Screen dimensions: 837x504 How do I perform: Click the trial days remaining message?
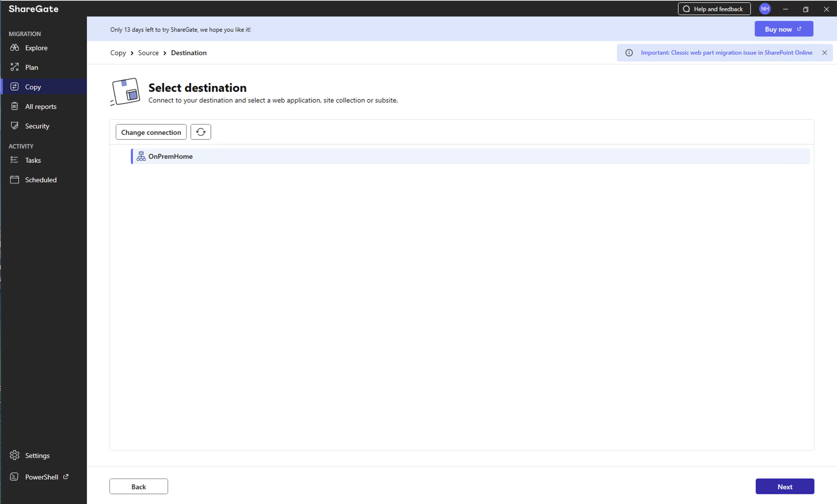[180, 30]
